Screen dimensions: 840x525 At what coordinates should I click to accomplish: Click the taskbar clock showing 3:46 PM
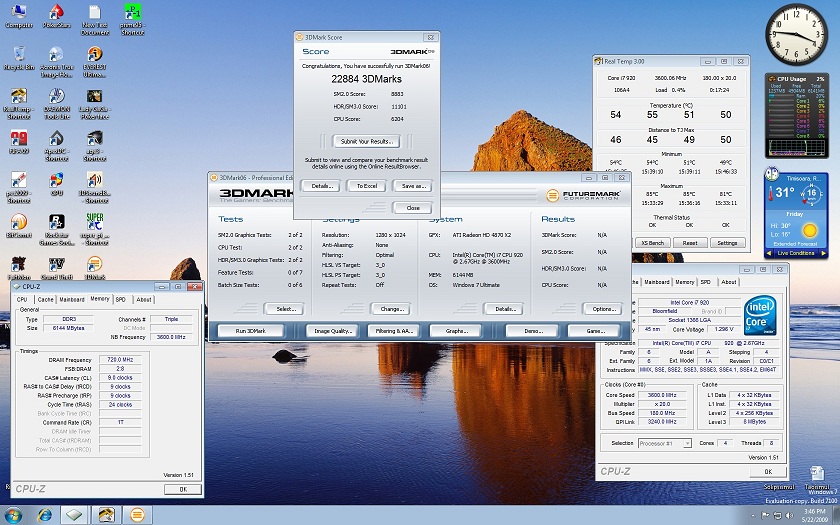813,515
